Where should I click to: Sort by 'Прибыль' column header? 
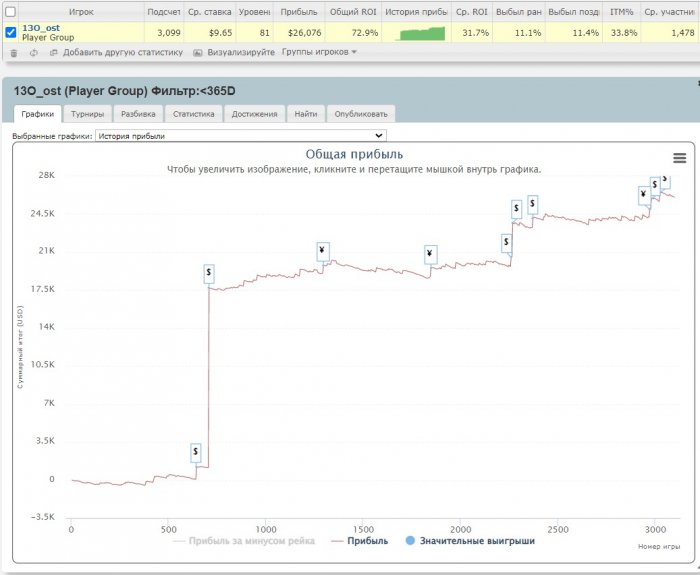(x=299, y=12)
